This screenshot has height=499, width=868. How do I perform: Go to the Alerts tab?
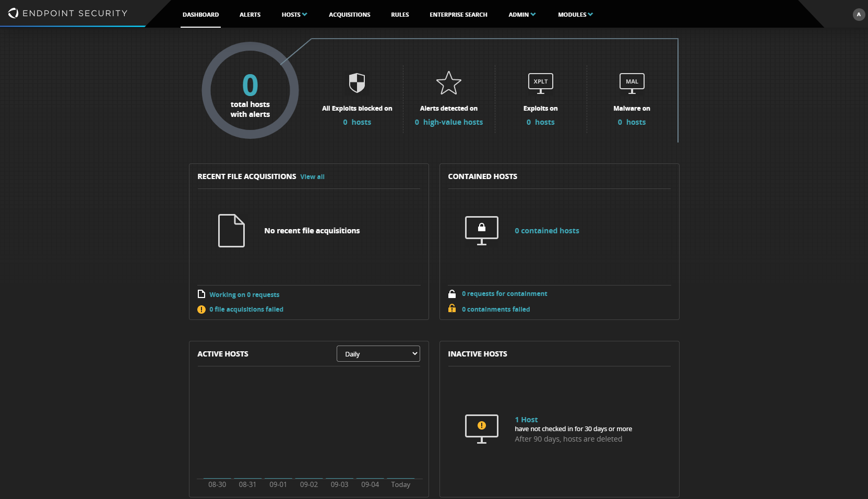click(250, 15)
